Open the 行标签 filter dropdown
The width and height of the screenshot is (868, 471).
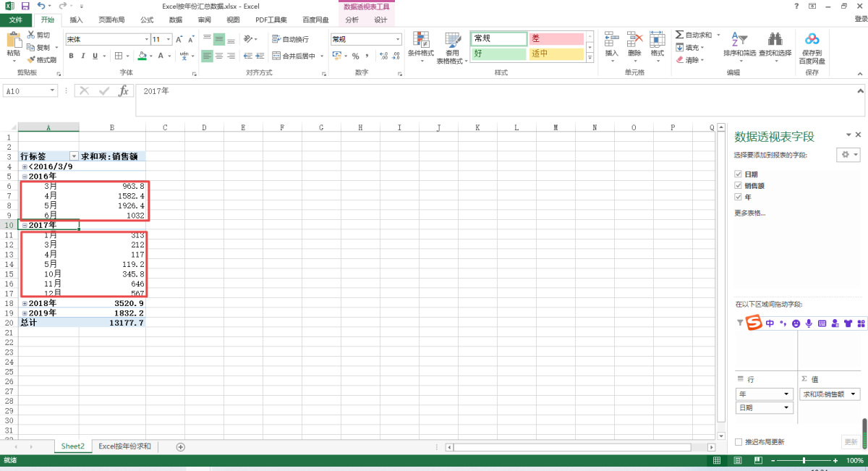click(73, 156)
